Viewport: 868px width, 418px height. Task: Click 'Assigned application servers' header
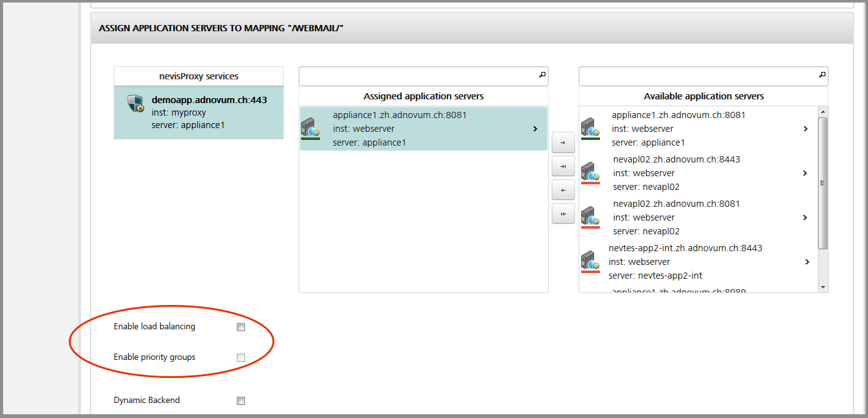[424, 96]
